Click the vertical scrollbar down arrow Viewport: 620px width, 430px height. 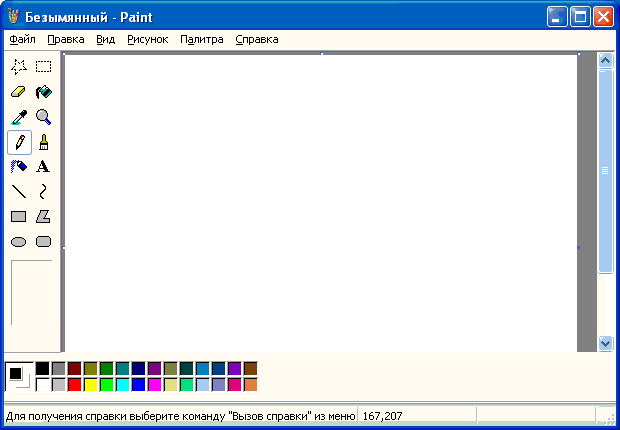coord(605,343)
